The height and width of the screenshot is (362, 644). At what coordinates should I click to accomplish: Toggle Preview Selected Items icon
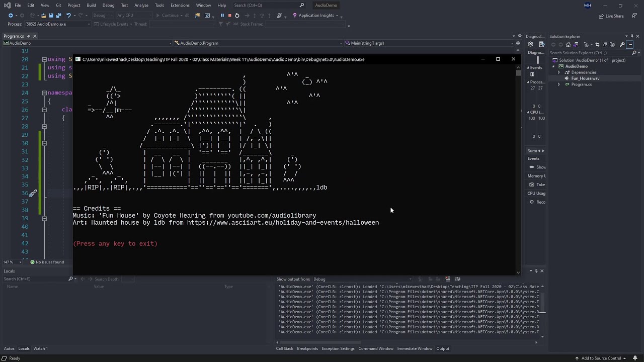tap(630, 45)
